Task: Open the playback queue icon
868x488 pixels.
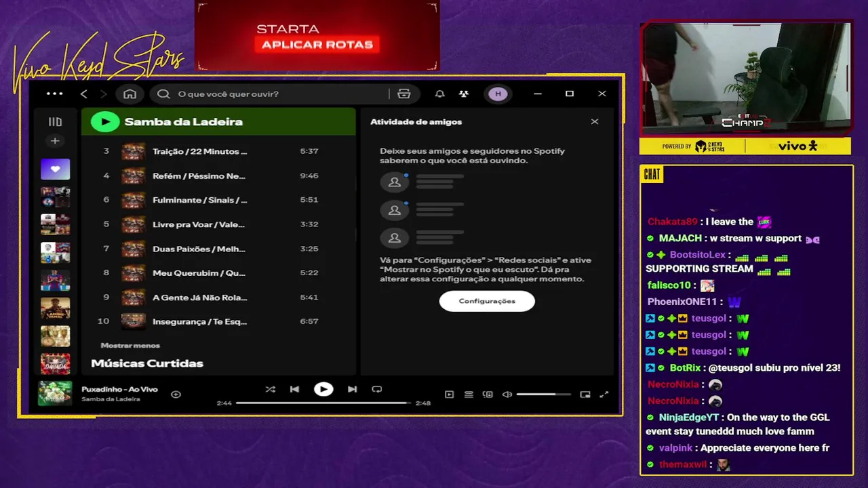Action: pos(469,394)
